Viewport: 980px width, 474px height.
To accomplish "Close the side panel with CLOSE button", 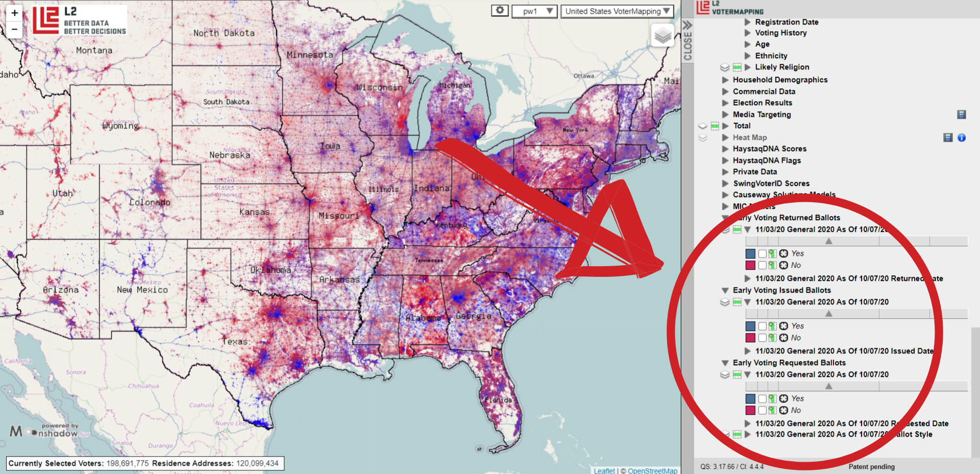I will (688, 41).
